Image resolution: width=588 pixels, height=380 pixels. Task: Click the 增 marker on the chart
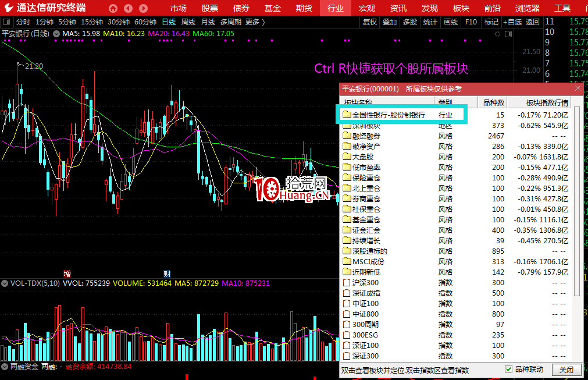tap(67, 274)
